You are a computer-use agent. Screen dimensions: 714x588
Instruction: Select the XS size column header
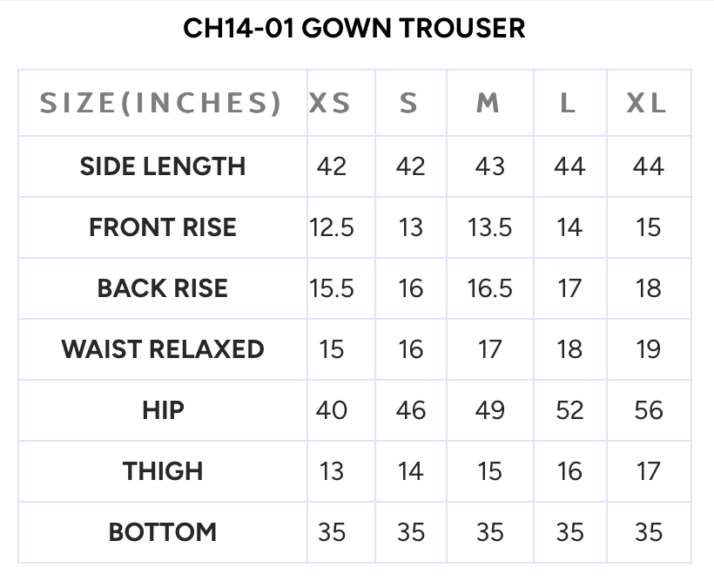(331, 104)
